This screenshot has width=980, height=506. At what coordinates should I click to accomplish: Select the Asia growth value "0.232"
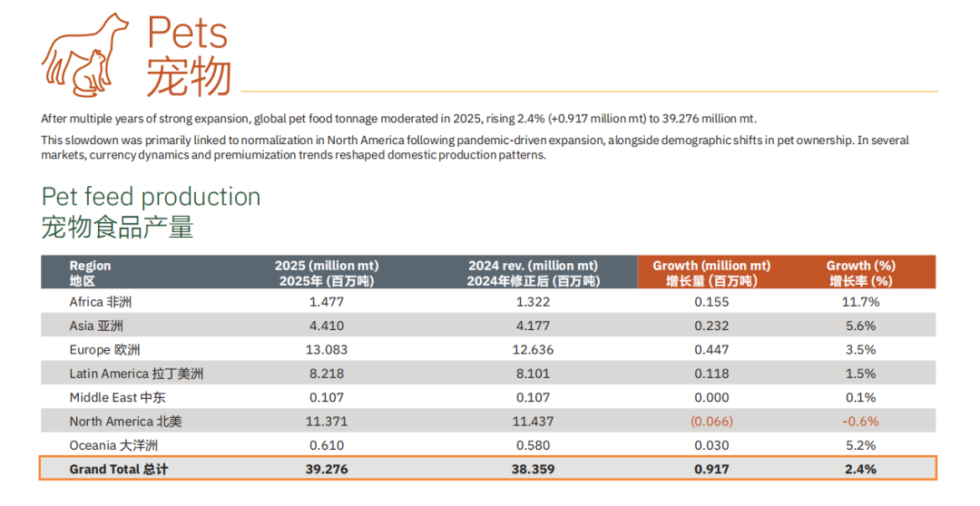click(x=711, y=326)
